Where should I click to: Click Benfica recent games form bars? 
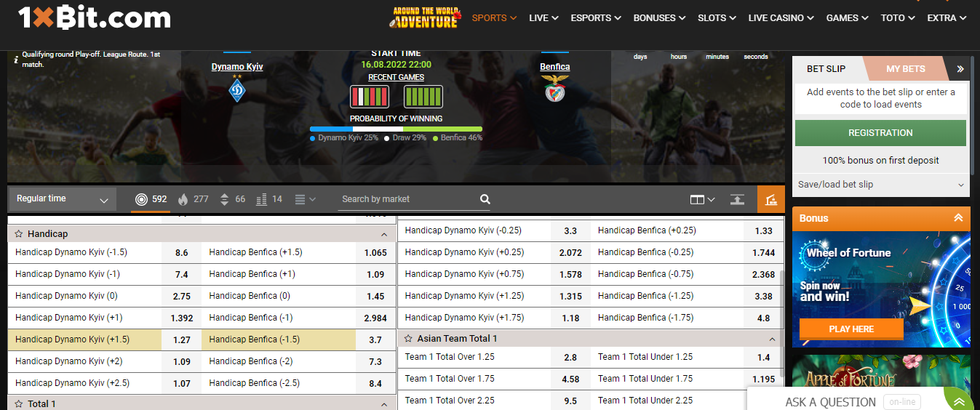pos(423,97)
